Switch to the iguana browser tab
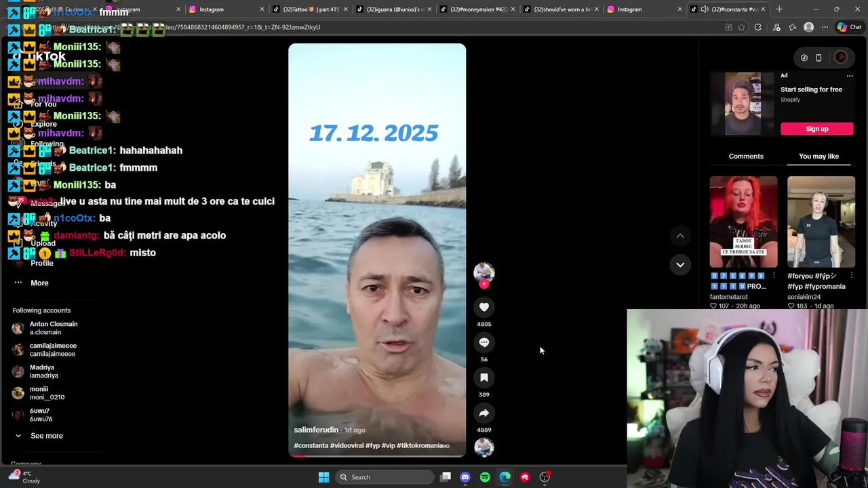 click(x=394, y=9)
